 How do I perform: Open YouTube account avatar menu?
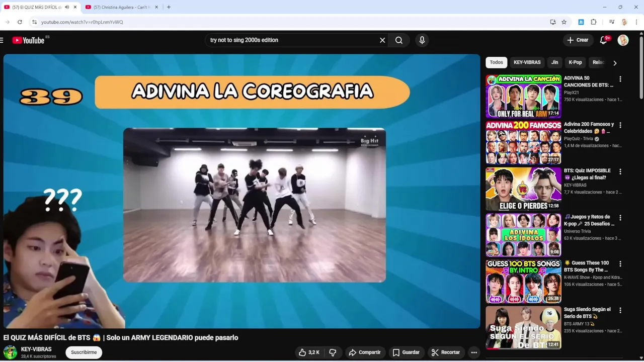[x=623, y=40]
